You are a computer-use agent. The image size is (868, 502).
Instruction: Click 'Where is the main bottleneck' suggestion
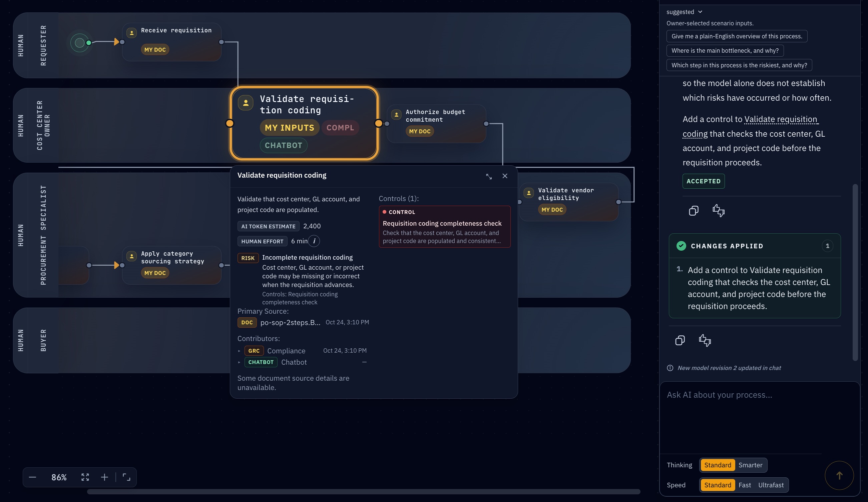(x=725, y=51)
